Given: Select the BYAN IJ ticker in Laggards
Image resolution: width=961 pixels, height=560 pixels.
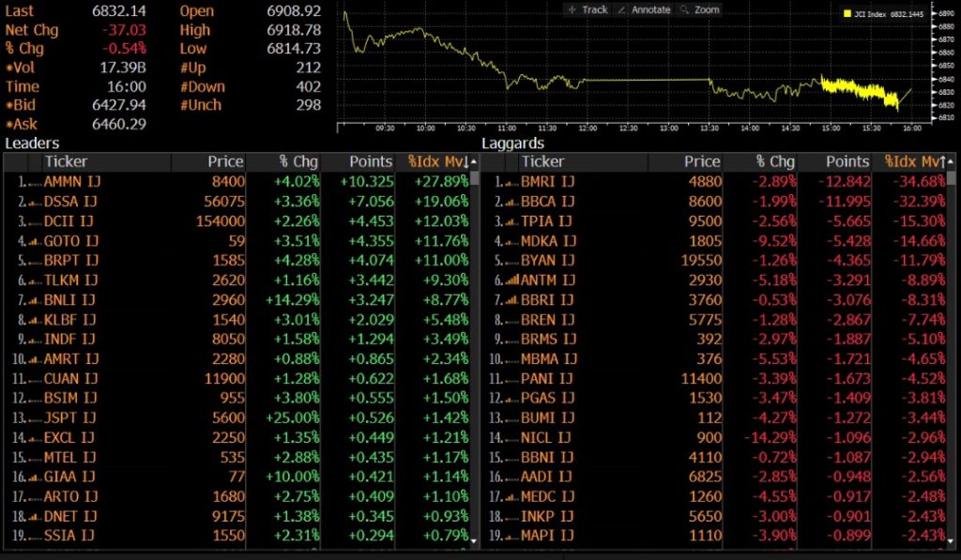Looking at the screenshot, I should 548,261.
